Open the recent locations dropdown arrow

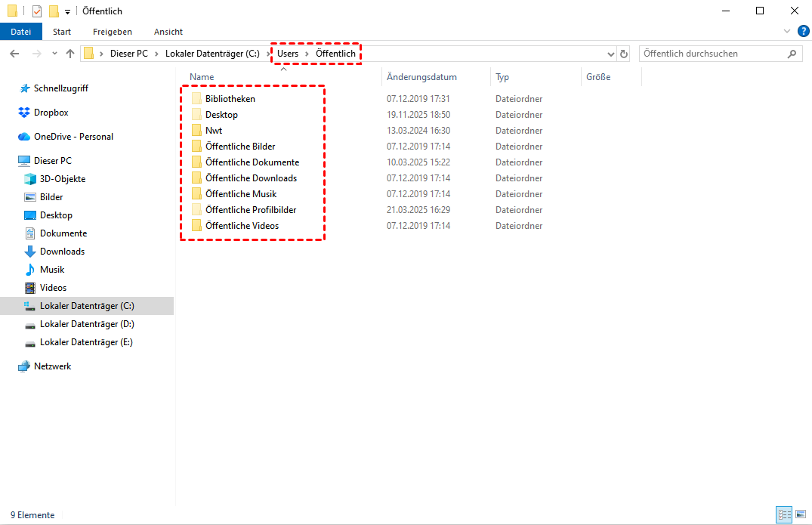pyautogui.click(x=54, y=54)
